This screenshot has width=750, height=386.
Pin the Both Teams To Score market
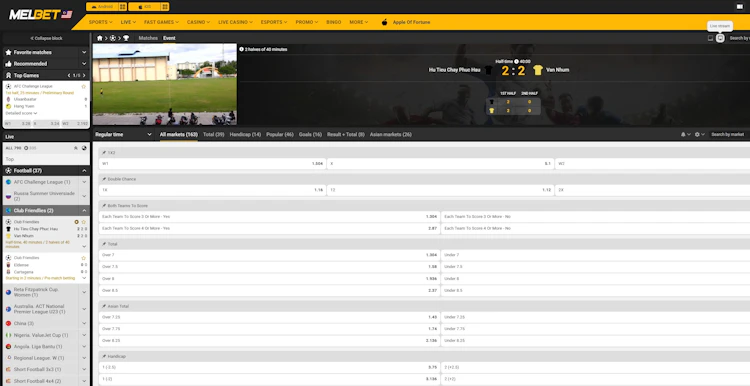104,206
